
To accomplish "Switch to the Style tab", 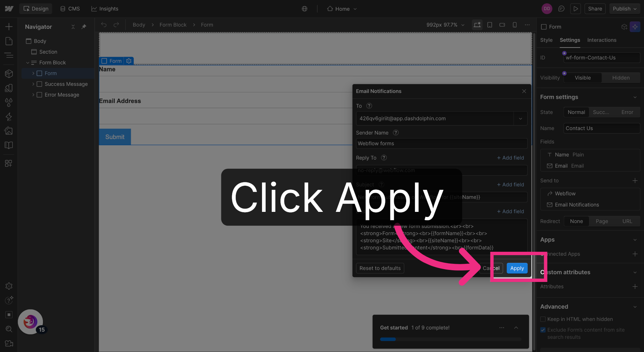I will pos(546,40).
